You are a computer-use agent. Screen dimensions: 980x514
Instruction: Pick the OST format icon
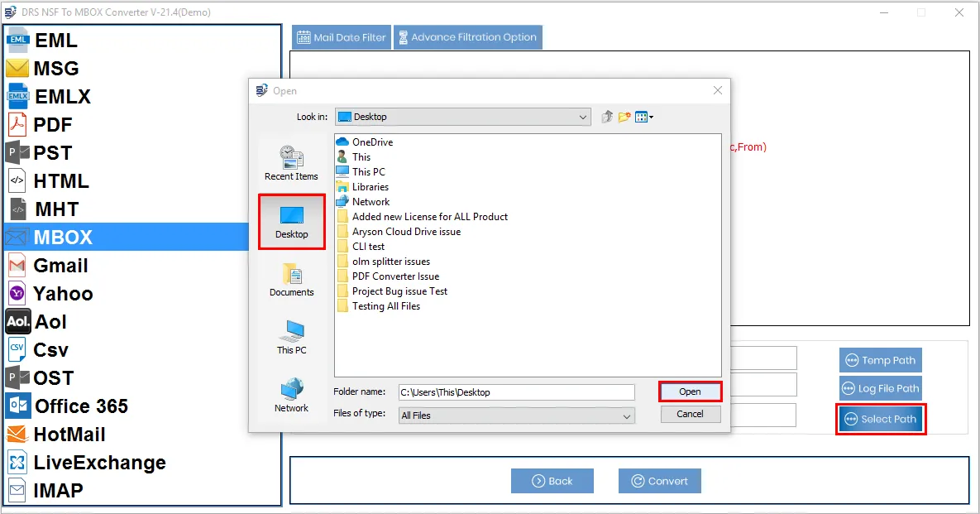click(17, 377)
